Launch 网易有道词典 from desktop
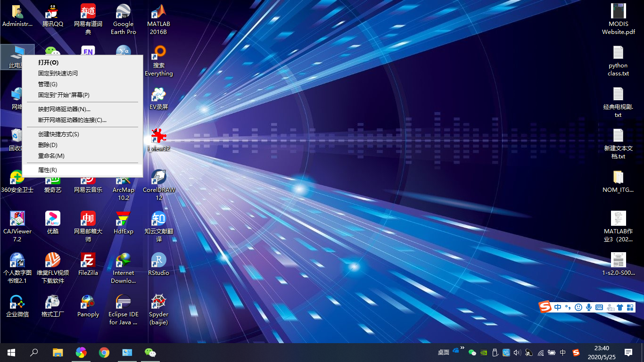 coord(88,19)
